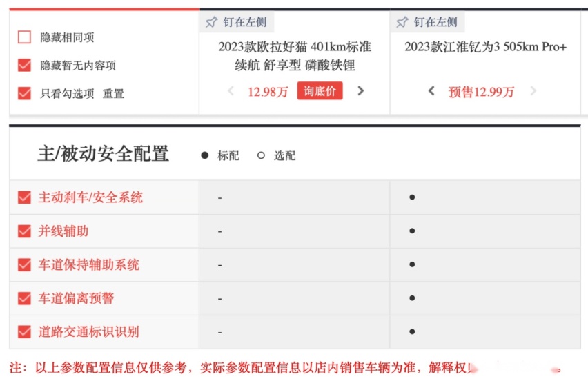Click previous arrow left of 12.98万
This screenshot has width=588, height=379.
(x=231, y=91)
